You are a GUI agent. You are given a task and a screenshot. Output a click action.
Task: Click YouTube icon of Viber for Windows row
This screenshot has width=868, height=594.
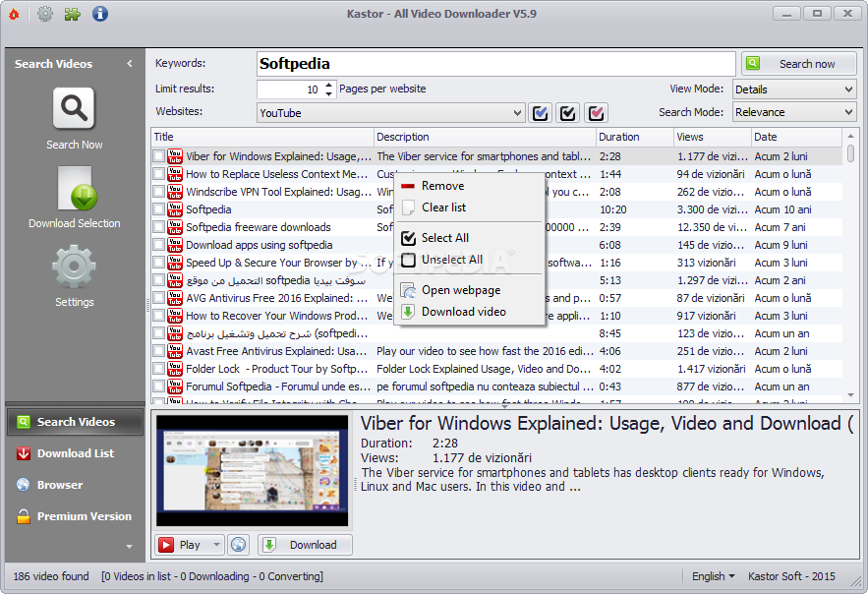[175, 156]
